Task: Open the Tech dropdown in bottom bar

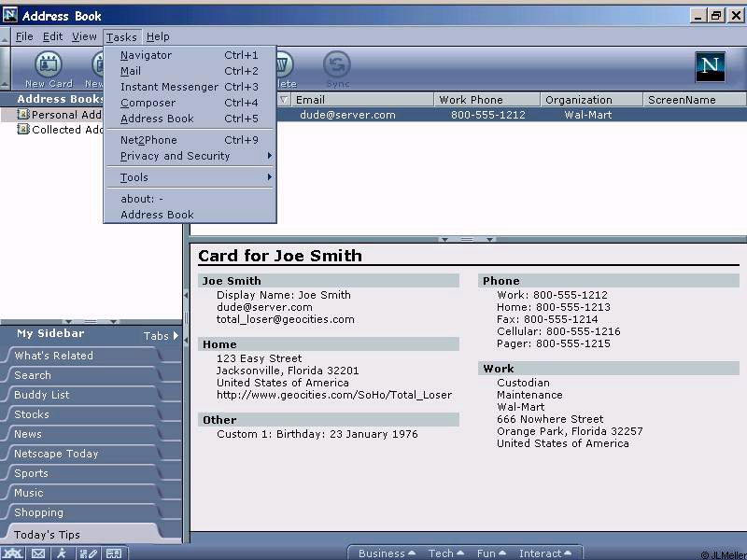Action: click(x=446, y=553)
